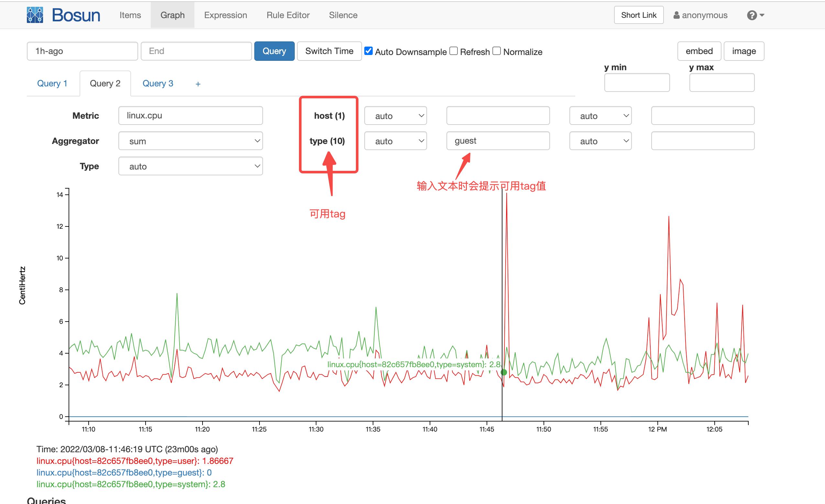Open the Type auto dropdown
This screenshot has height=504, width=825.
(191, 166)
